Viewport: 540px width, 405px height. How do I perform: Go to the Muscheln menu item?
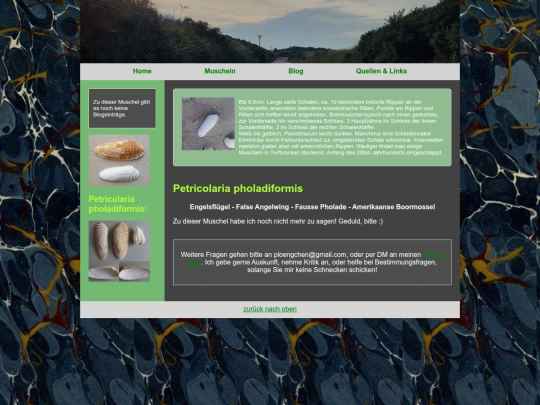220,71
